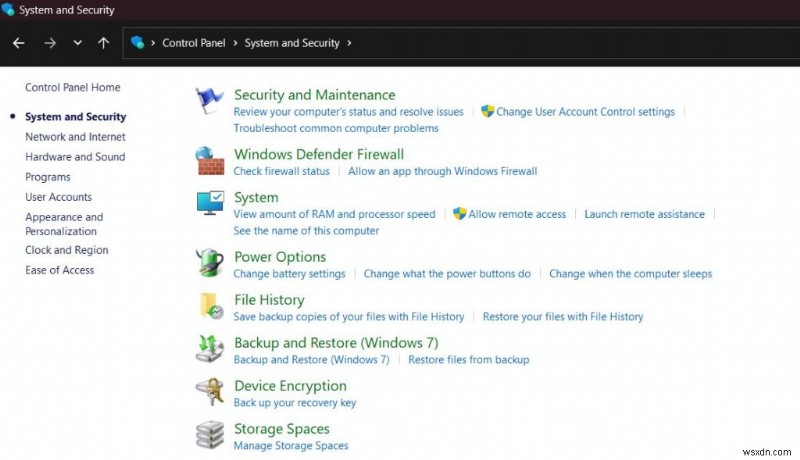Click Change when the computer sleeps
Viewport: 800px width, 460px height.
click(631, 273)
